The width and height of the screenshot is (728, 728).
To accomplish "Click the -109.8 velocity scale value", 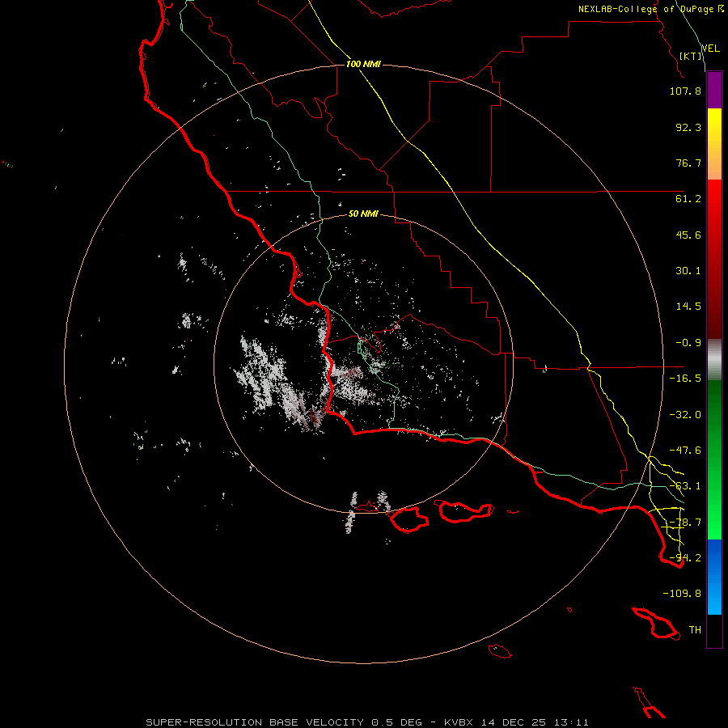I will pos(682,594).
